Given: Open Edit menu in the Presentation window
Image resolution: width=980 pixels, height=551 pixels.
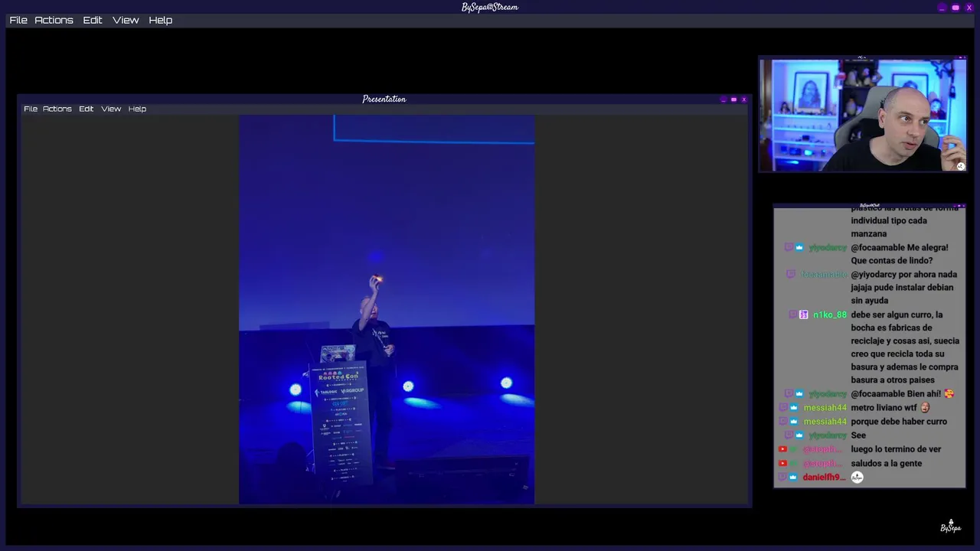Looking at the screenshot, I should click(86, 109).
